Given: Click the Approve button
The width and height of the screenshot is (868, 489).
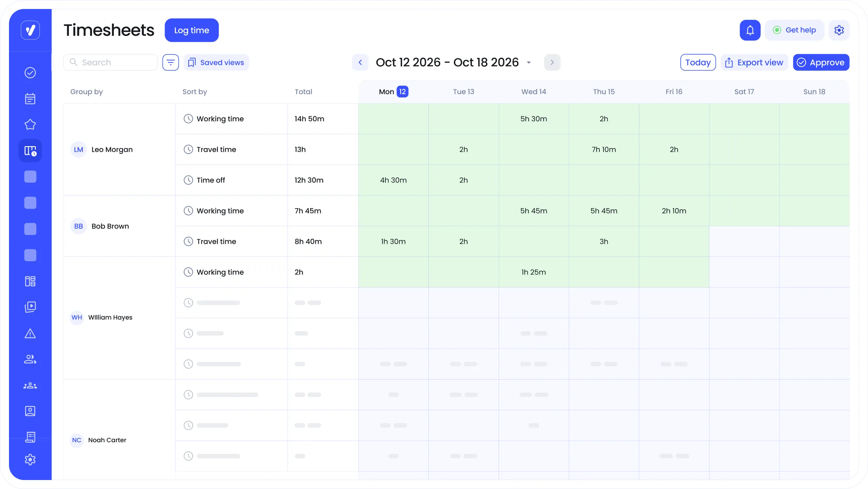Looking at the screenshot, I should point(821,62).
